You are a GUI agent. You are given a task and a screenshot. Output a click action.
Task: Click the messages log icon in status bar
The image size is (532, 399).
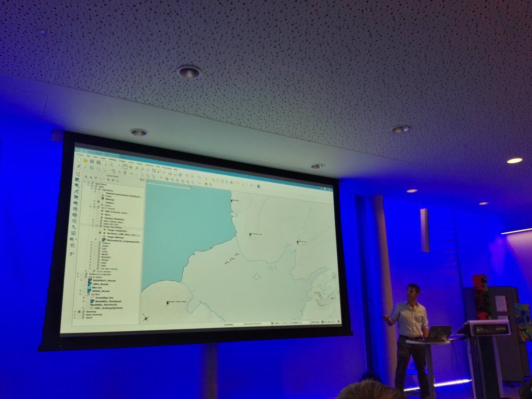(x=338, y=321)
